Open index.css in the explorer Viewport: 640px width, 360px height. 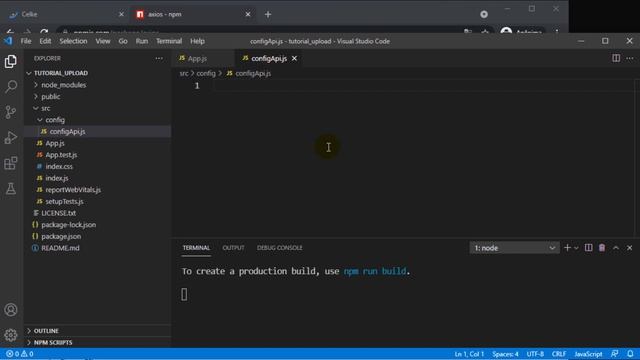click(98, 167)
